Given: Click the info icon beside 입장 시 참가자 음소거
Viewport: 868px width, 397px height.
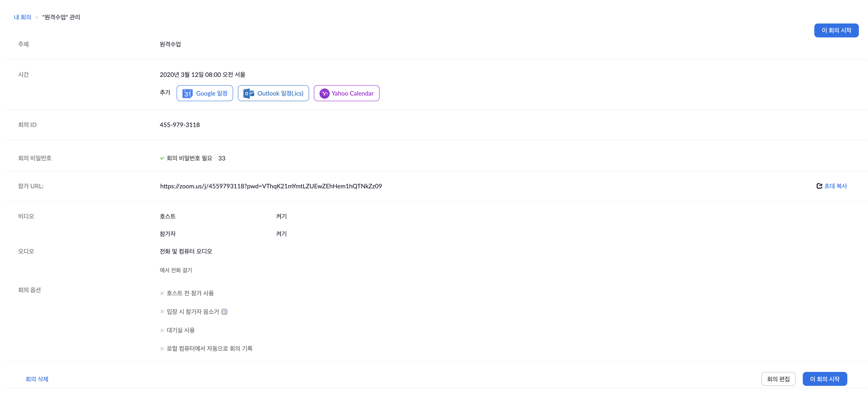Looking at the screenshot, I should pyautogui.click(x=224, y=312).
